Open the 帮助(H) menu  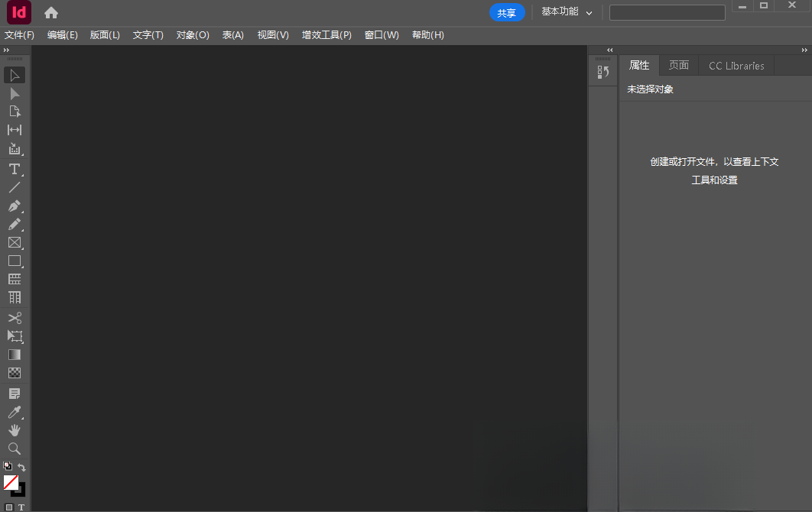427,35
